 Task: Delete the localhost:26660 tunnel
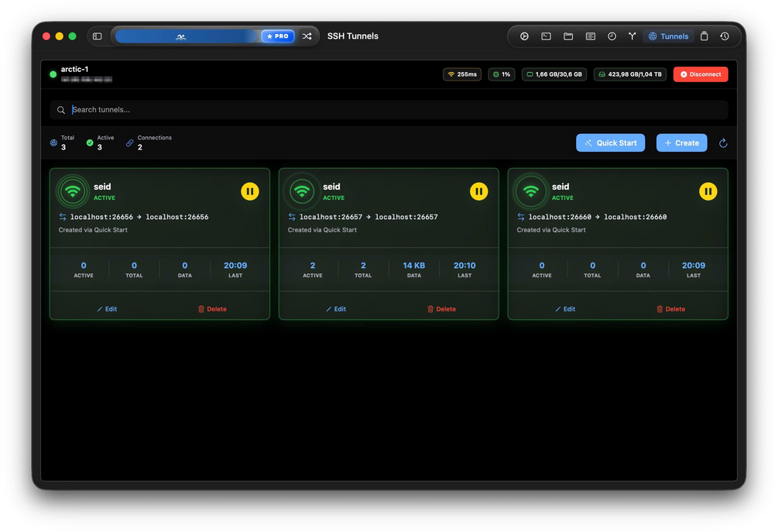coord(671,309)
